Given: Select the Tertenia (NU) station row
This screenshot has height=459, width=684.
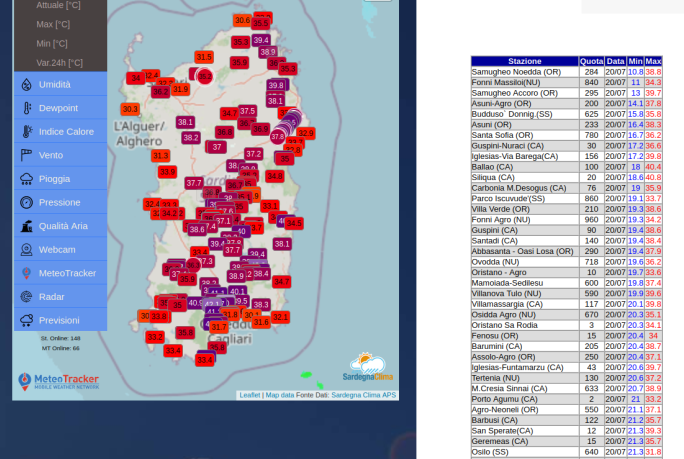Looking at the screenshot, I should tap(567, 378).
